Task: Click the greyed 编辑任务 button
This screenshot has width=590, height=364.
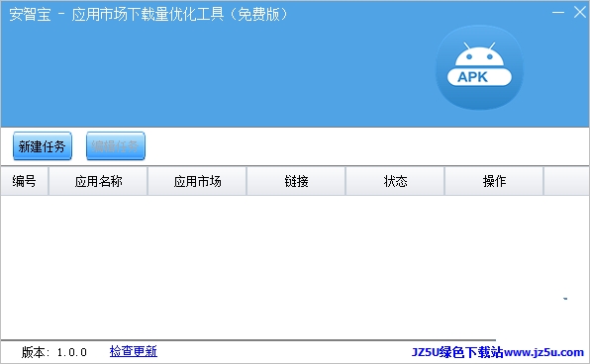Action: (x=116, y=146)
